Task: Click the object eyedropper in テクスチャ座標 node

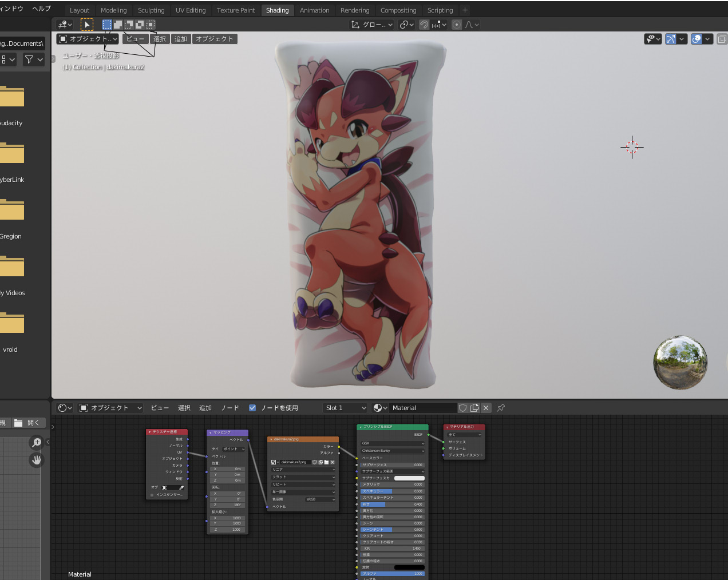Action: click(181, 487)
